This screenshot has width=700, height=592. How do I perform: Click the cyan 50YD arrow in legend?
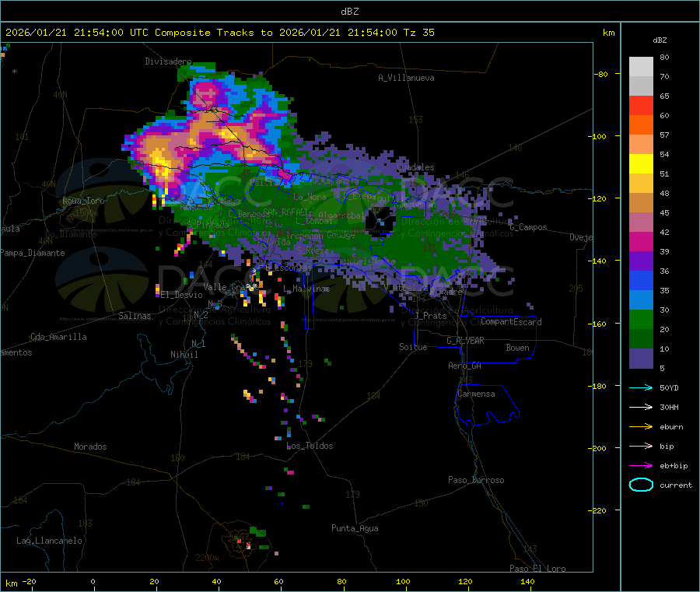(x=641, y=387)
